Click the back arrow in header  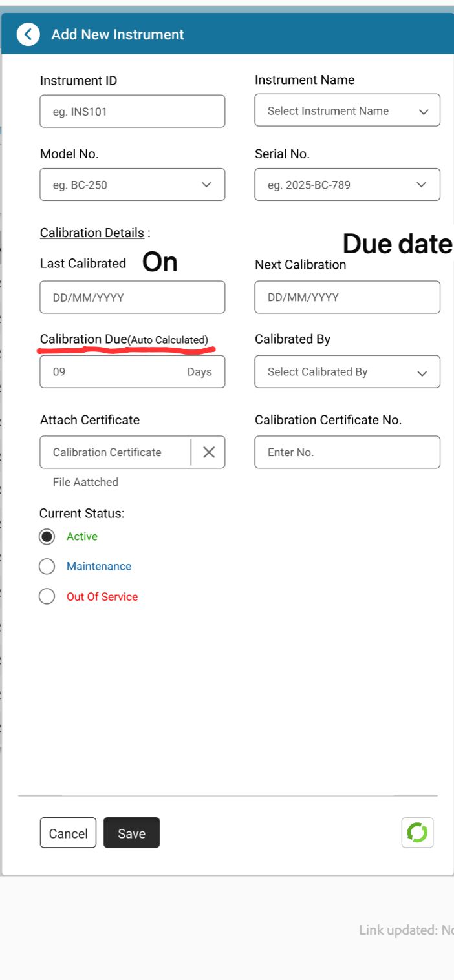coord(28,34)
